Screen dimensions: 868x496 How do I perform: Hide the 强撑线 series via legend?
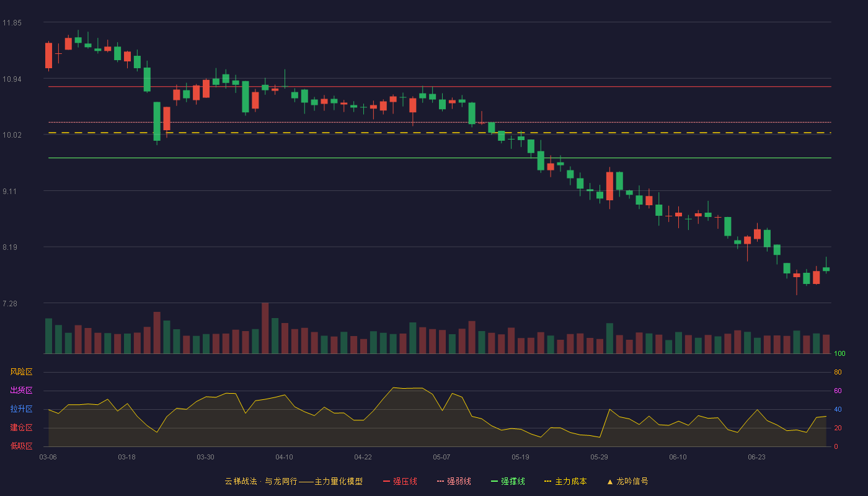pyautogui.click(x=508, y=481)
